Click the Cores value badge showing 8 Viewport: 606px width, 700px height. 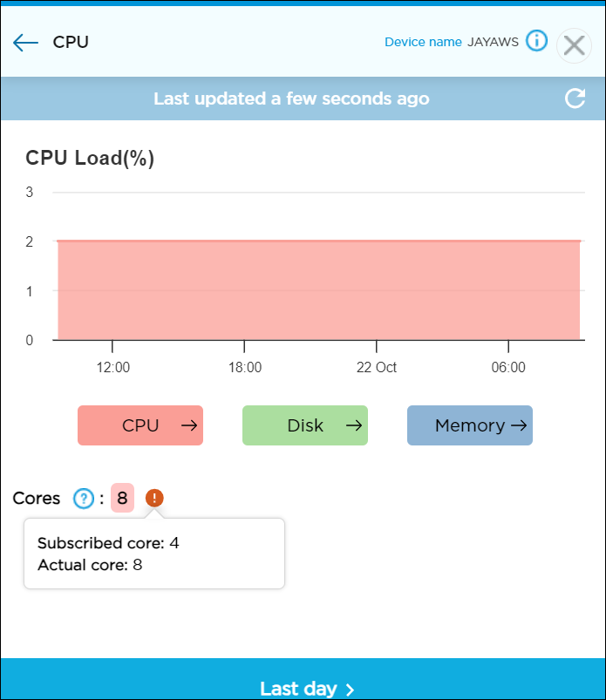point(122,497)
